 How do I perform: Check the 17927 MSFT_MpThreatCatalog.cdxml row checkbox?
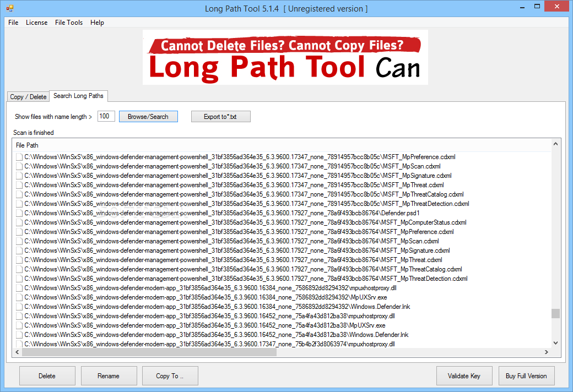point(19,270)
